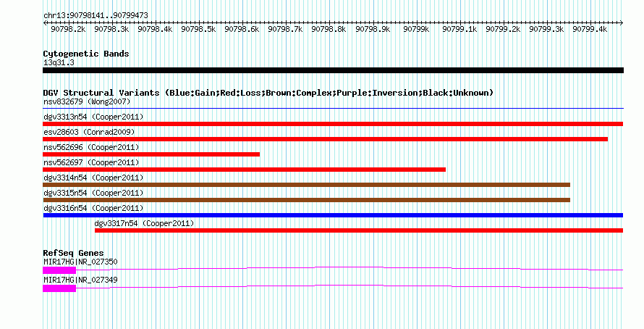Screen dimensions: 644x329
Task: Click the left arrow of the ruler
Action: pos(45,22)
